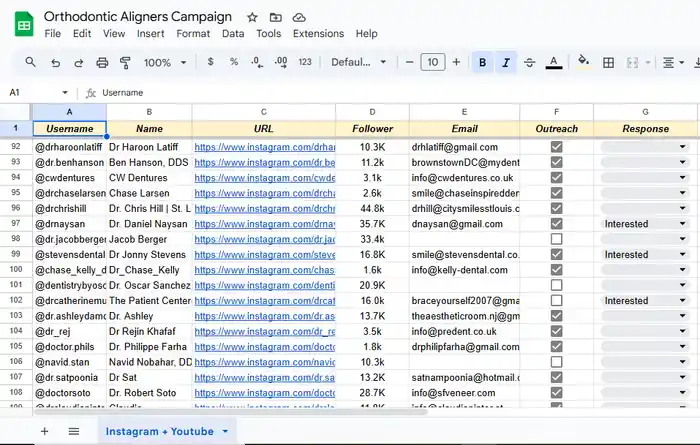
Task: Open Instagram link for CW Dentures
Action: [x=265, y=178]
